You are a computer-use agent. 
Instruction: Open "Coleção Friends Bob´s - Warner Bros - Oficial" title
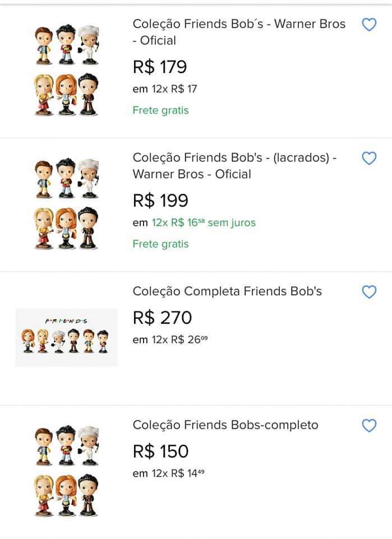point(239,32)
